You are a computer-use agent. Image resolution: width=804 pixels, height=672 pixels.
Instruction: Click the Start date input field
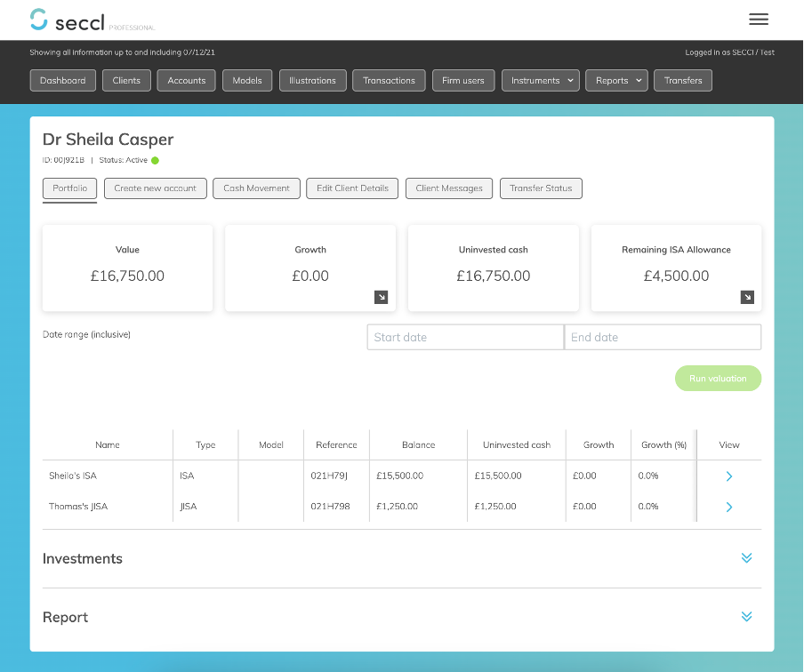pyautogui.click(x=464, y=337)
